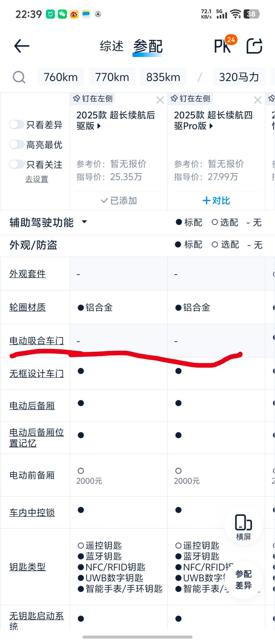Remove 超长续航四驱Pro版 column with X
Image resolution: width=275 pixels, height=644 pixels.
[258, 100]
